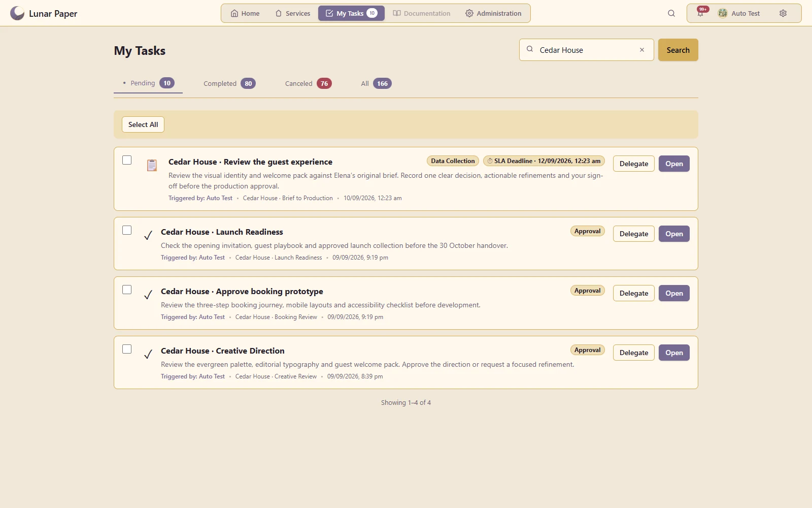Open the notifications bell with 99+ badge
Viewport: 812px width, 508px height.
pyautogui.click(x=700, y=13)
